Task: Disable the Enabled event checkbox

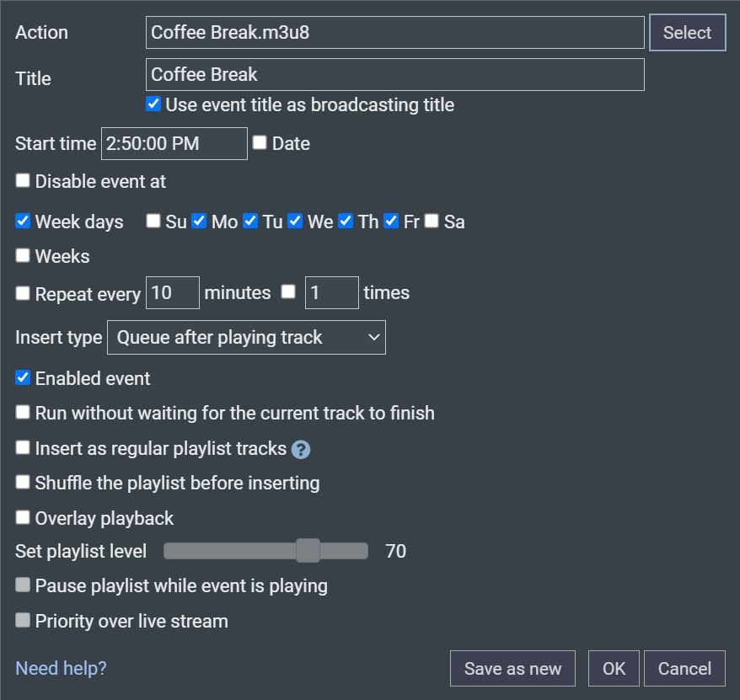Action: tap(23, 377)
